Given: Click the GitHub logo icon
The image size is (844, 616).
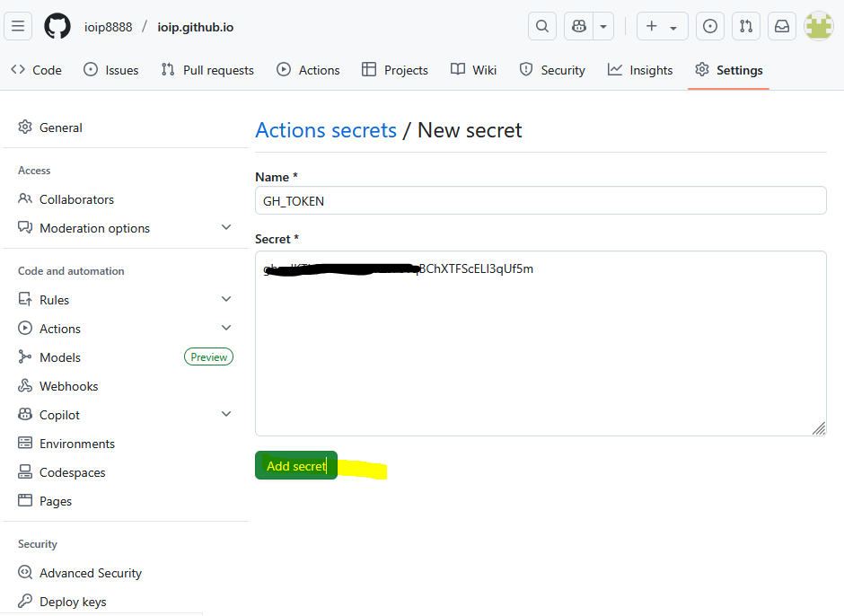Looking at the screenshot, I should pos(57,26).
